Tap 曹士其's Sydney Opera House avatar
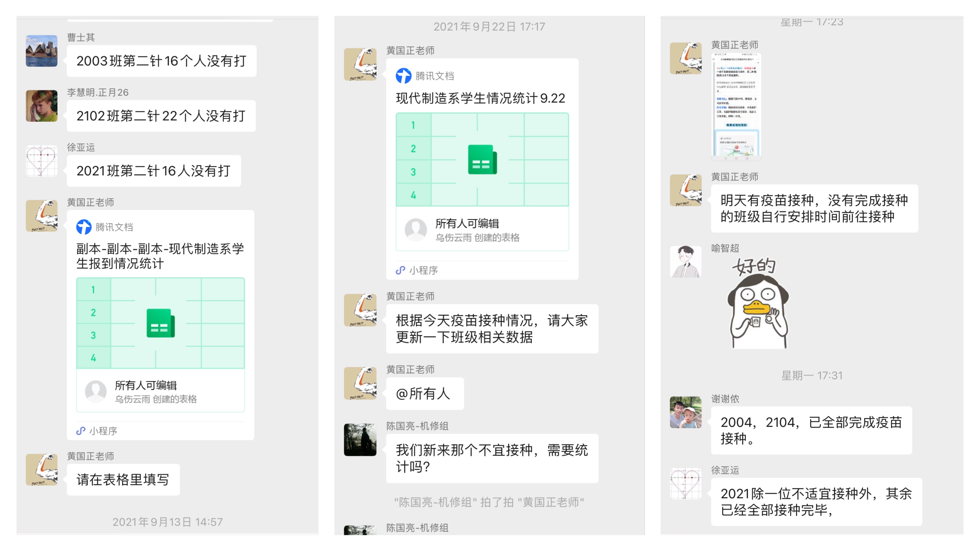Viewport: 980px width, 551px height. [x=42, y=51]
